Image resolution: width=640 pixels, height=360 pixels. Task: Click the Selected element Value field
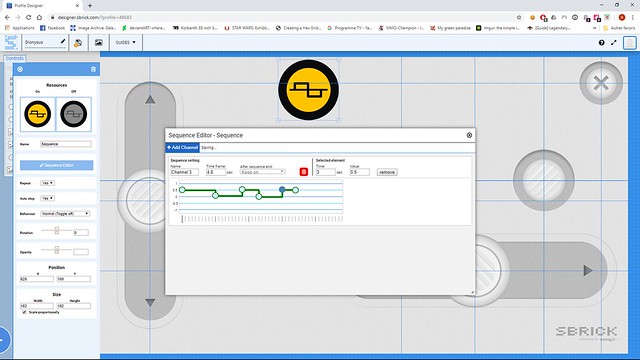pos(360,172)
